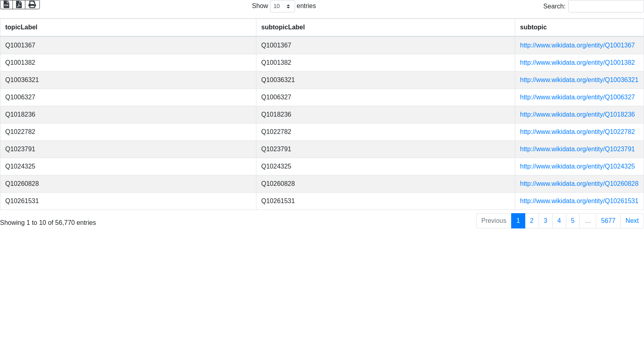Click the Previous pagination button
This screenshot has height=362, width=644.
pyautogui.click(x=493, y=221)
